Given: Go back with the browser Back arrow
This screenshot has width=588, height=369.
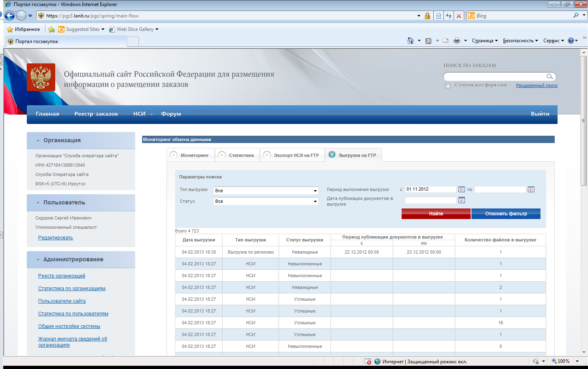Looking at the screenshot, I should pyautogui.click(x=9, y=16).
